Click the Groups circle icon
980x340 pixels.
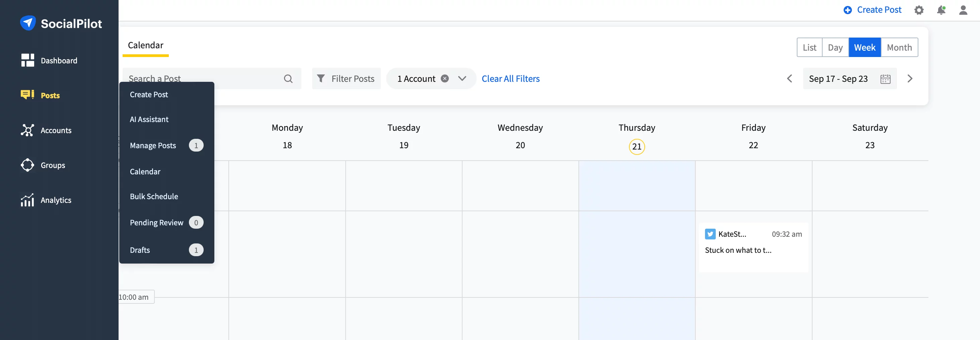tap(27, 165)
